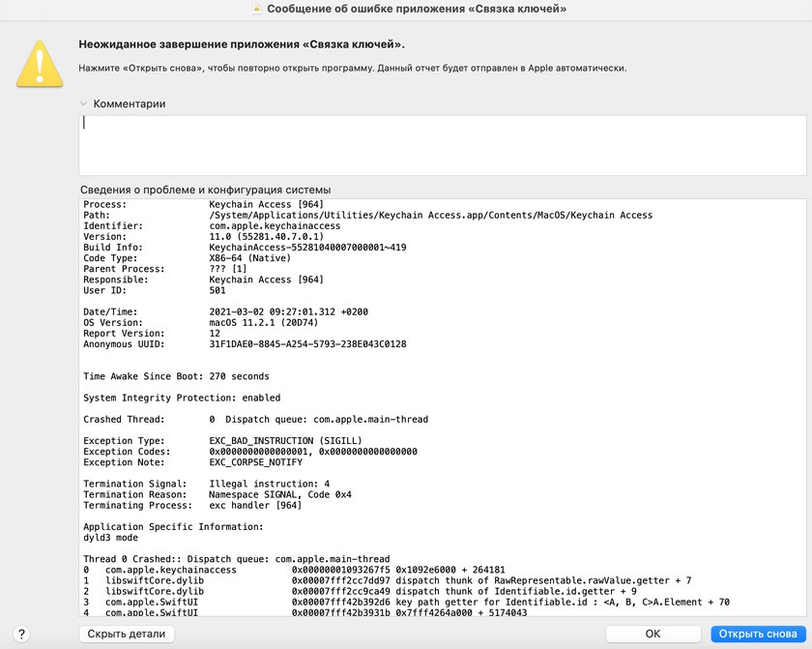Click the EXC_BAD_INSTRUCTION (SIGILL) exception type

point(286,441)
